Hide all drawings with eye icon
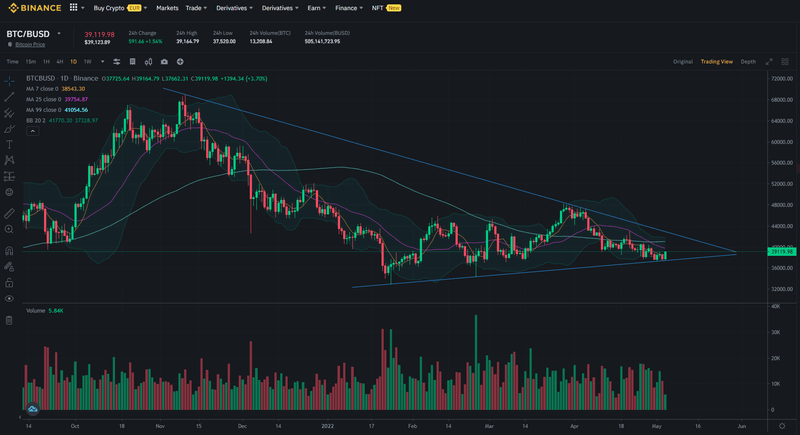Image resolution: width=800 pixels, height=435 pixels. pyautogui.click(x=9, y=298)
